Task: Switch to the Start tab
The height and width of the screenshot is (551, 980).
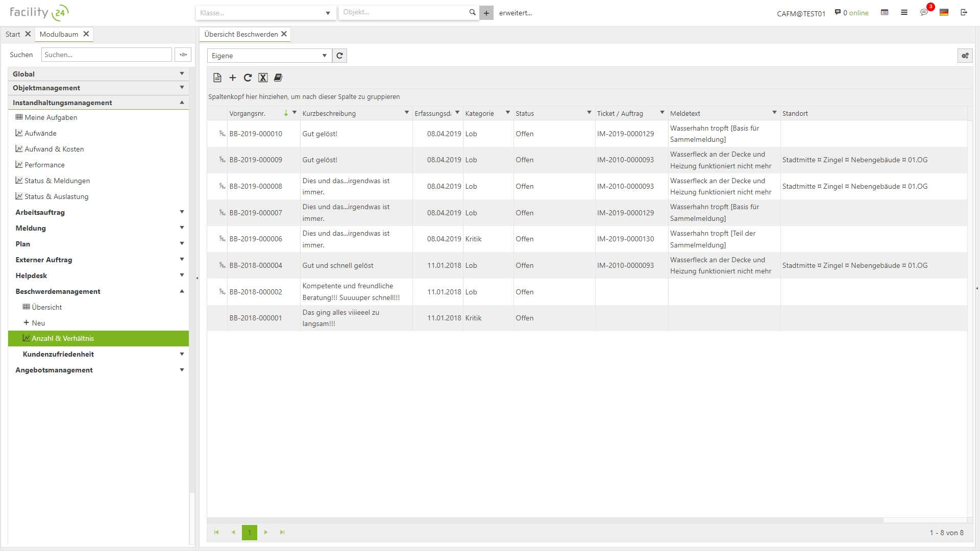Action: 13,34
